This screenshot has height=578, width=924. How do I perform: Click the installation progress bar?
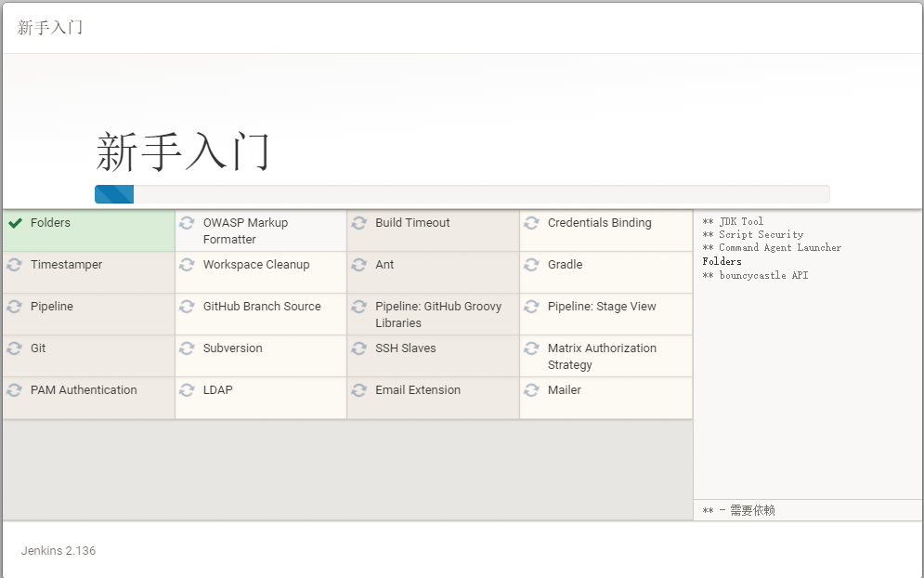pos(462,194)
